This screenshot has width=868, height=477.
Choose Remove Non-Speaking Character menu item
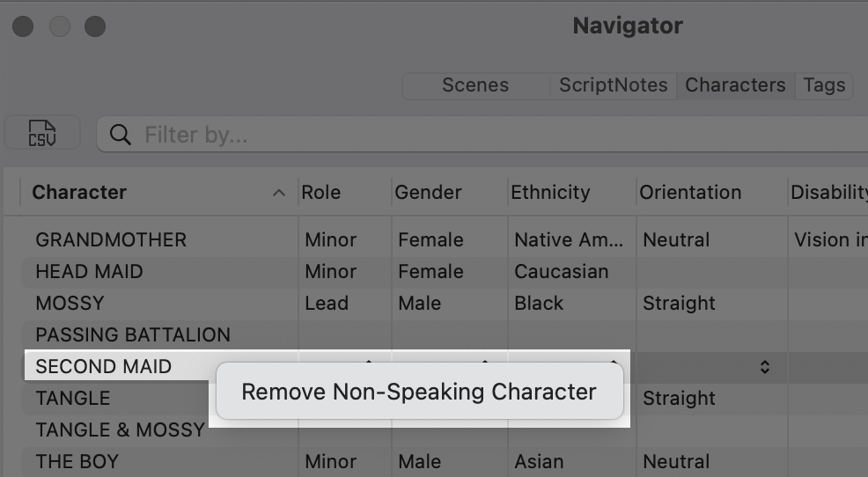419,392
